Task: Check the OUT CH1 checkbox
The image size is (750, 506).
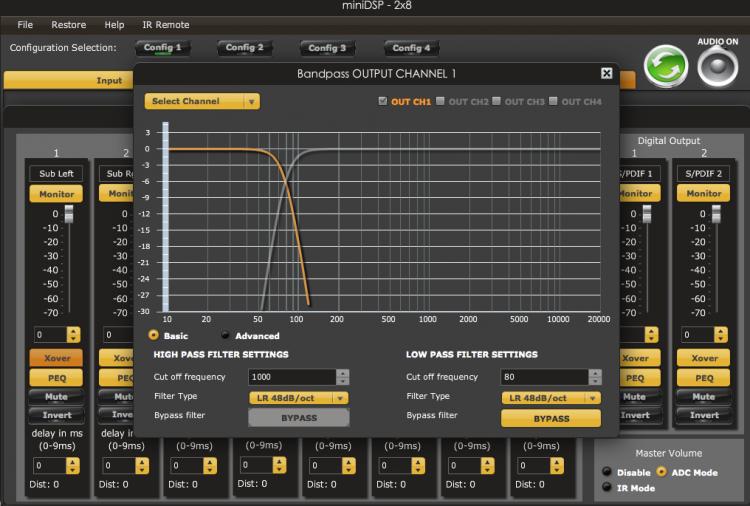Action: pos(383,101)
